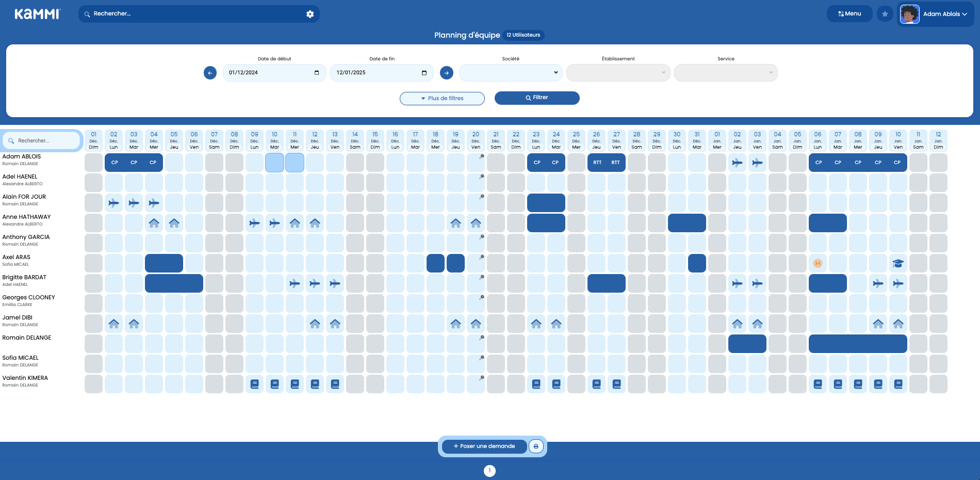Click Alain FOR JOUR airplane on 02 Déc
Image resolution: width=980 pixels, height=480 pixels.
coord(113,203)
